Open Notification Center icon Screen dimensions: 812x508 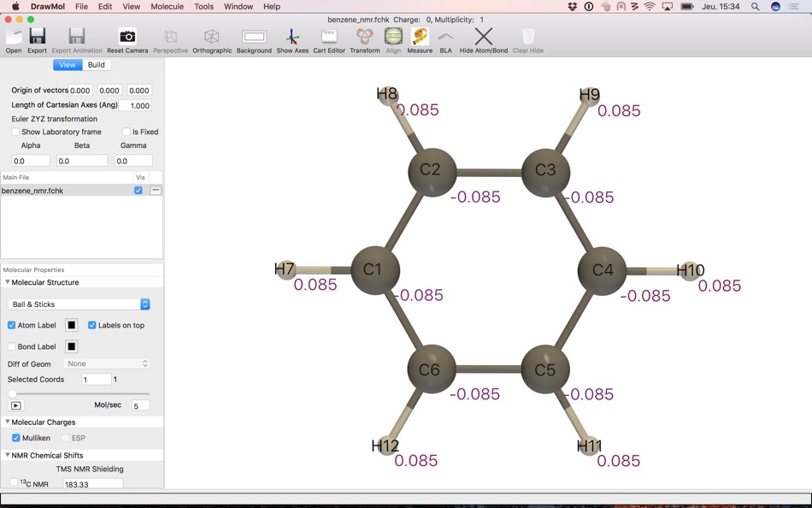click(x=793, y=7)
